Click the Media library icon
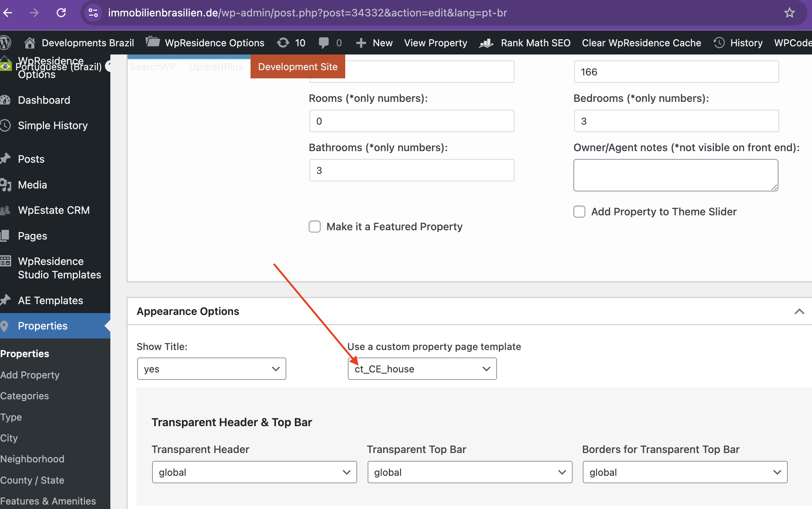The image size is (812, 509). pos(5,184)
